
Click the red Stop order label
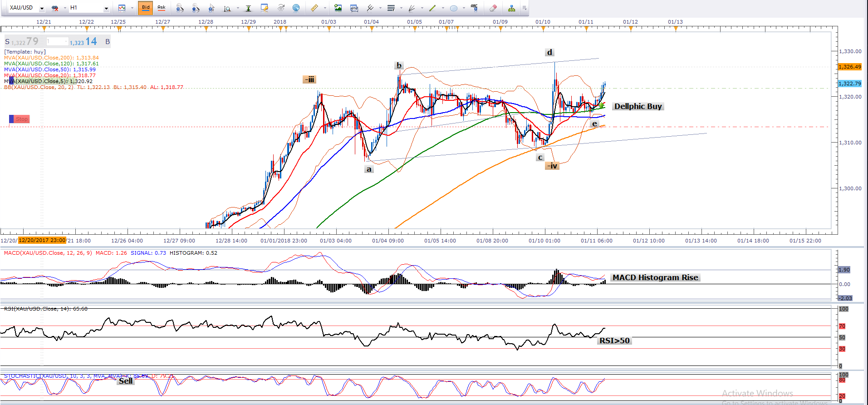(21, 119)
